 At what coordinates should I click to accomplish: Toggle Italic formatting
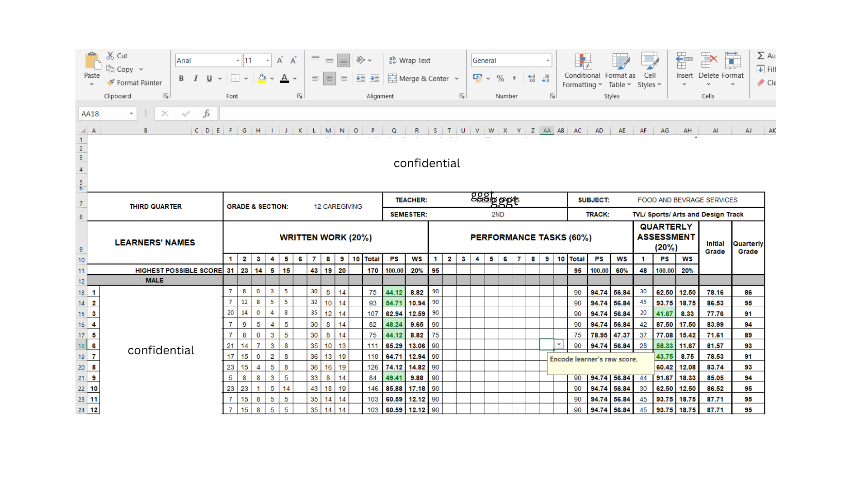(195, 78)
